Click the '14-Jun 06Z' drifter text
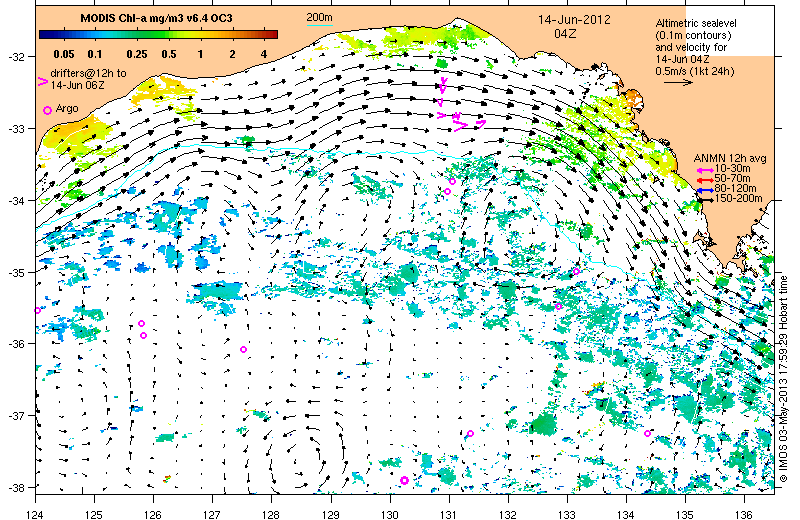This screenshot has height=520, width=800. pyautogui.click(x=78, y=85)
